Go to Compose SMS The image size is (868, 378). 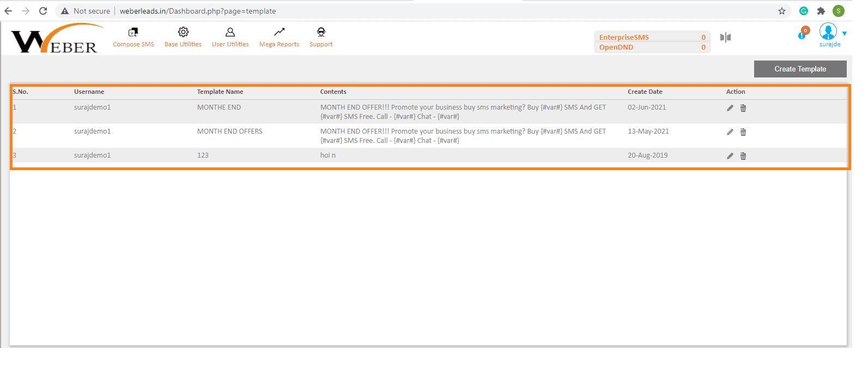pyautogui.click(x=133, y=37)
